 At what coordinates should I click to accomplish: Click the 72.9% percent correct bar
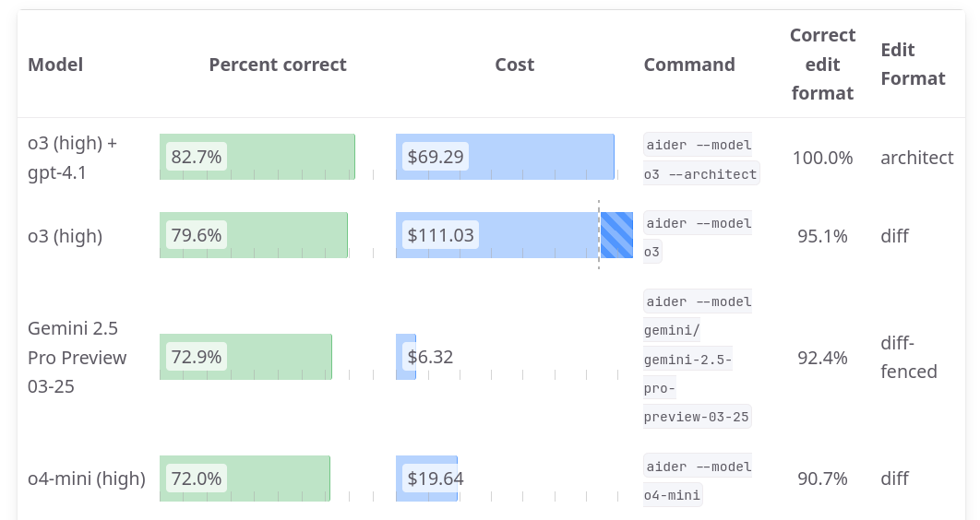coord(245,357)
